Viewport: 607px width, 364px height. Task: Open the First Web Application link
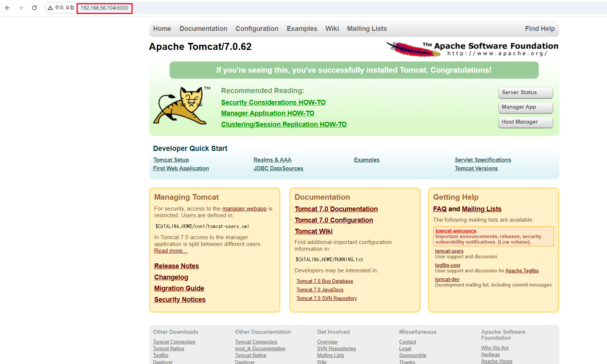coord(181,168)
